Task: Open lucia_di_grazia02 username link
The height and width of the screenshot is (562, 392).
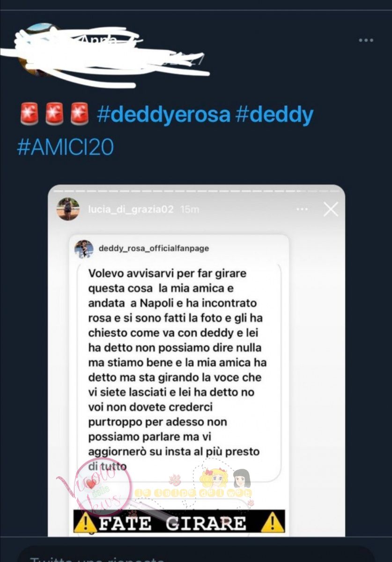Action: (x=131, y=209)
